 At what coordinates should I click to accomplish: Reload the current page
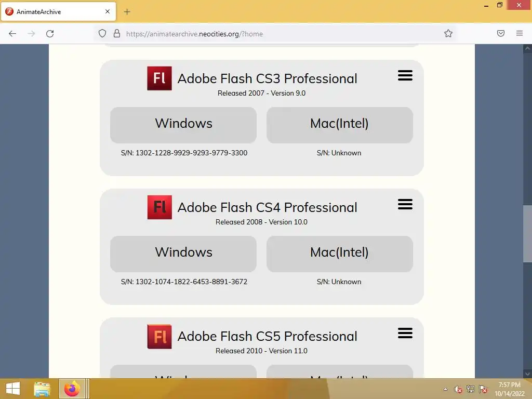[50, 34]
